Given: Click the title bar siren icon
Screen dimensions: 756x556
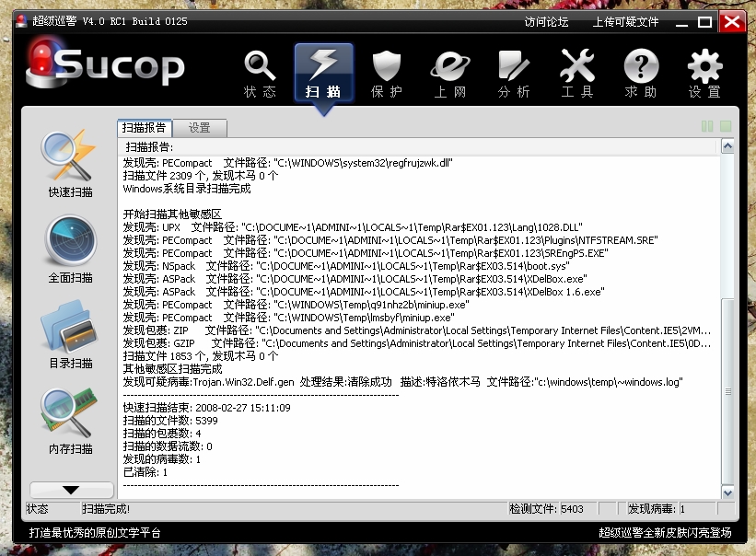Looking at the screenshot, I should click(x=21, y=21).
